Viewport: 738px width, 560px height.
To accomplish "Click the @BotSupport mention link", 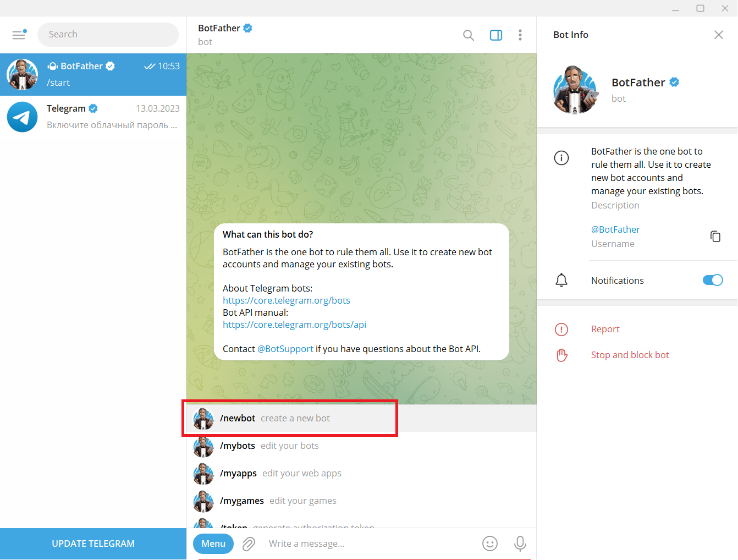I will pos(285,349).
